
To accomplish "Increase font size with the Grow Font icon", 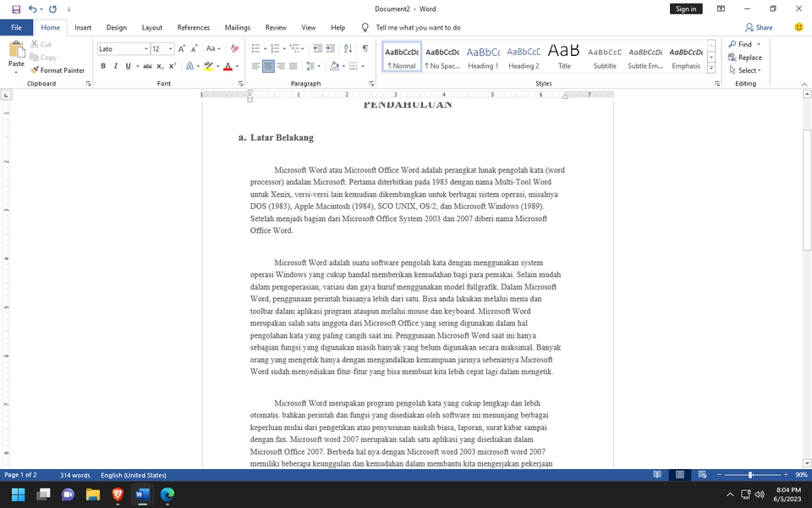I will (181, 49).
